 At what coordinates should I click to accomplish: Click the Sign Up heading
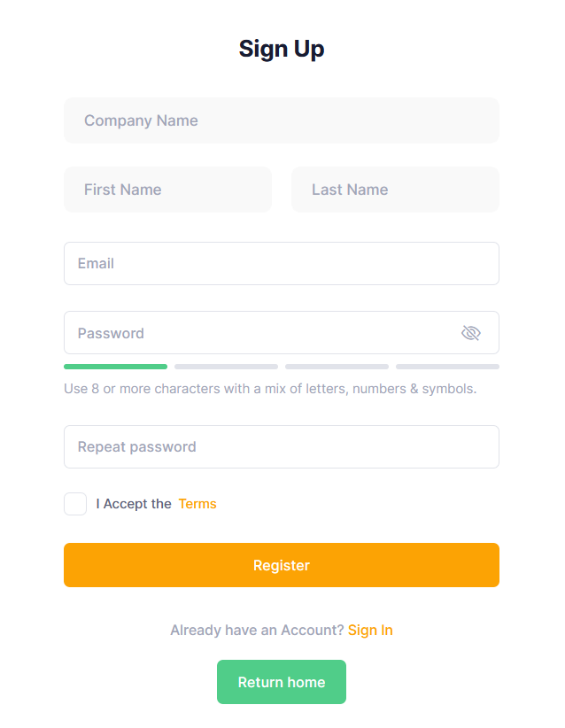point(282,49)
